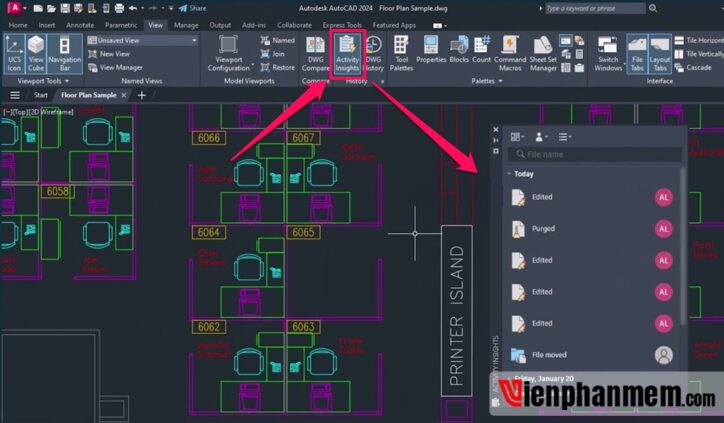Collapse the Today group in Activity Insights

(509, 174)
